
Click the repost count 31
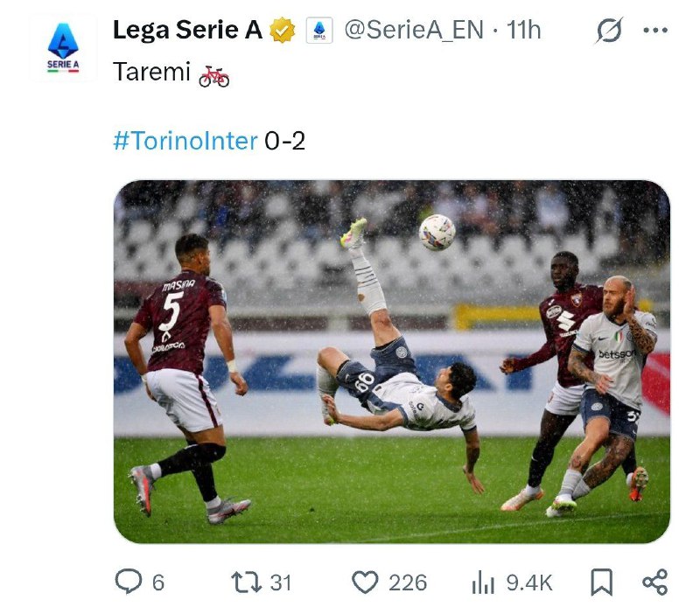pos(280,582)
